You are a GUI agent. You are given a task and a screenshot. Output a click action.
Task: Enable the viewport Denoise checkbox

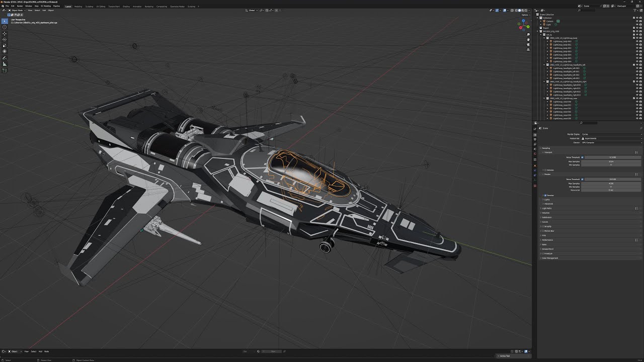pos(545,170)
